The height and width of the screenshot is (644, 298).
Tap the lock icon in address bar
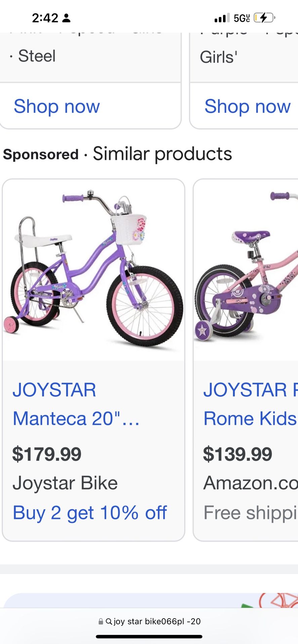[101, 622]
